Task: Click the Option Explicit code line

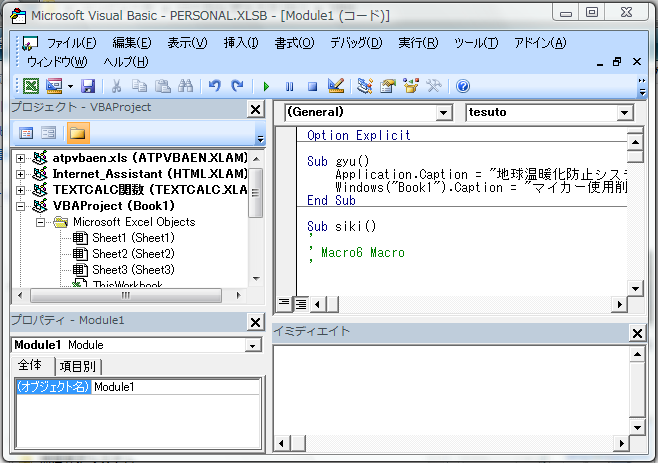Action: [x=359, y=135]
